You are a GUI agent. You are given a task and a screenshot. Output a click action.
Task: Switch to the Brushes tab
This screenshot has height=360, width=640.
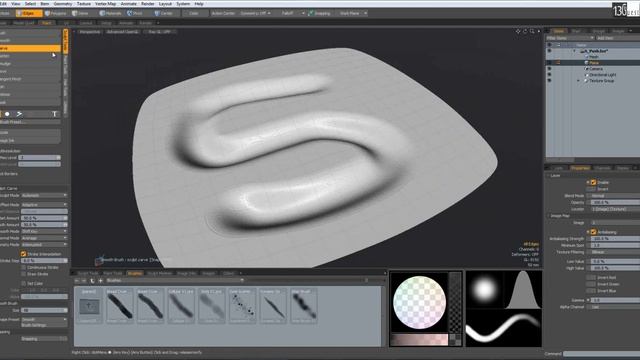(x=135, y=273)
